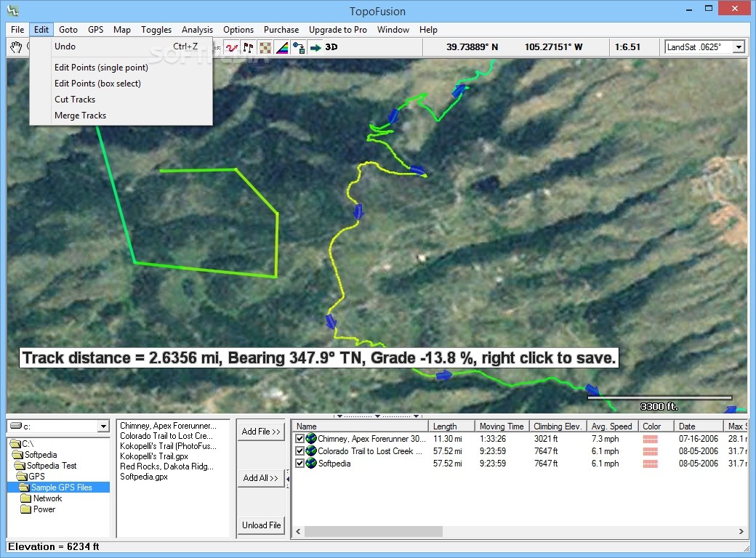Click the rainbow gradient profile icon
The width and height of the screenshot is (756, 558).
coord(282,48)
